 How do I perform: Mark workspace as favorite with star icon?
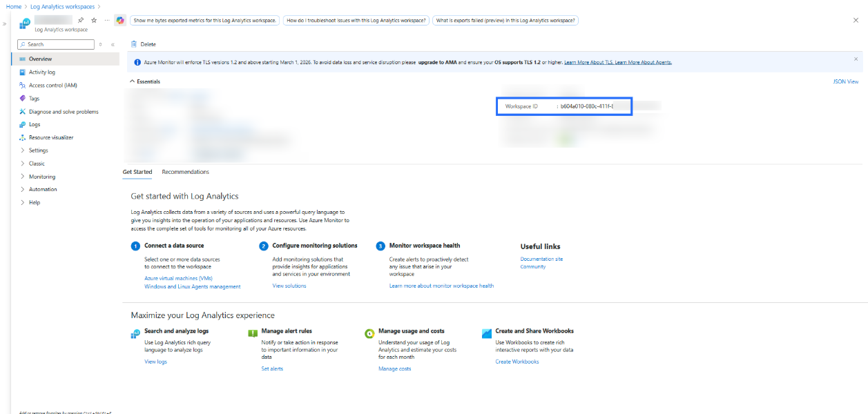coord(94,21)
